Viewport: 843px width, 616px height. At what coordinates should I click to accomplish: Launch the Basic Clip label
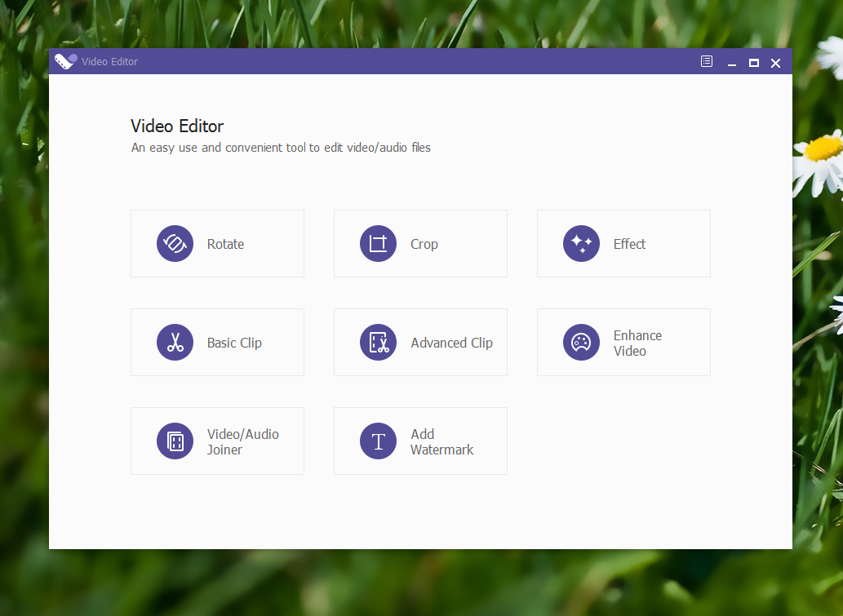(x=234, y=343)
